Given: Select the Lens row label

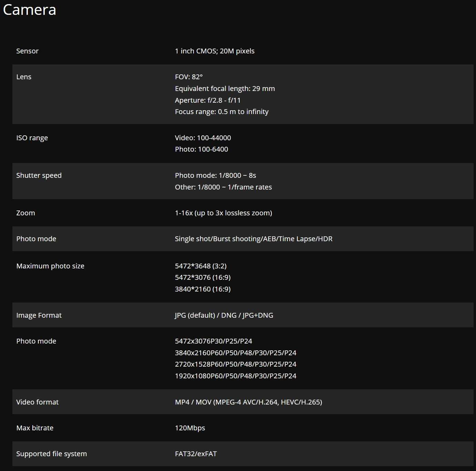Looking at the screenshot, I should coord(24,77).
